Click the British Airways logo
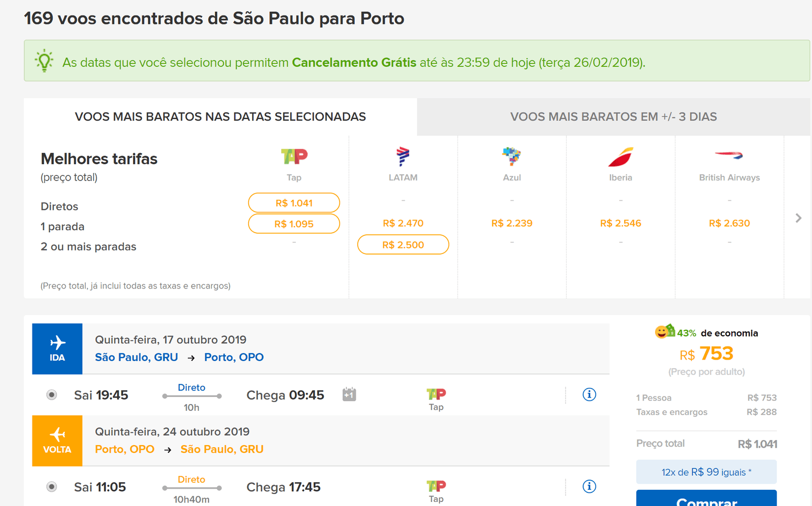This screenshot has height=506, width=812. [729, 156]
